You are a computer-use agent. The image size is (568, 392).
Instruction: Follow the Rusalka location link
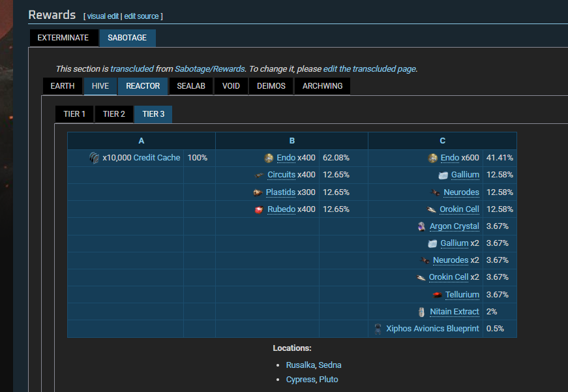pos(300,365)
